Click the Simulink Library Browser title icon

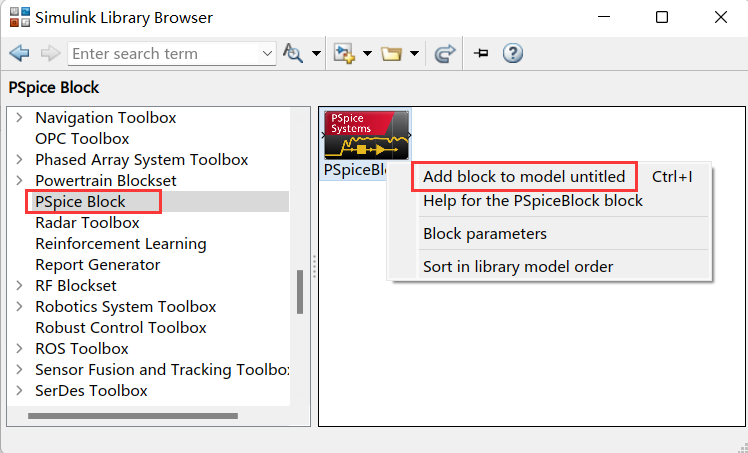(20, 17)
